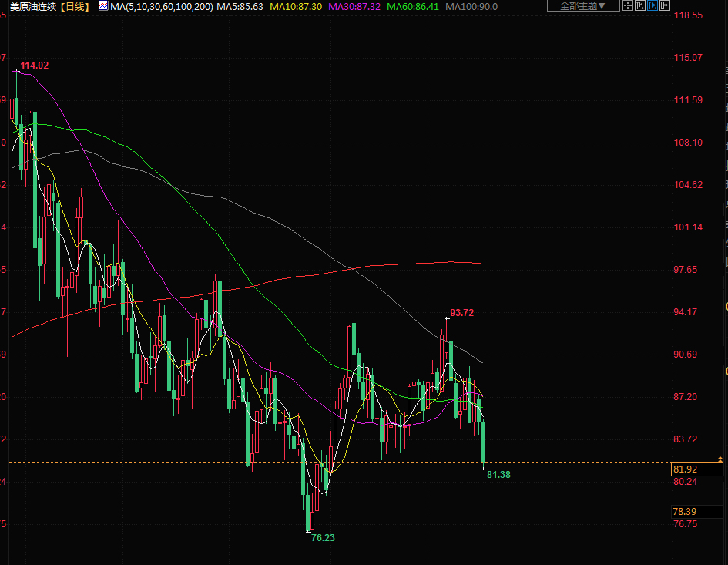
Task: Click the 81.92 current price tag
Action: (685, 469)
